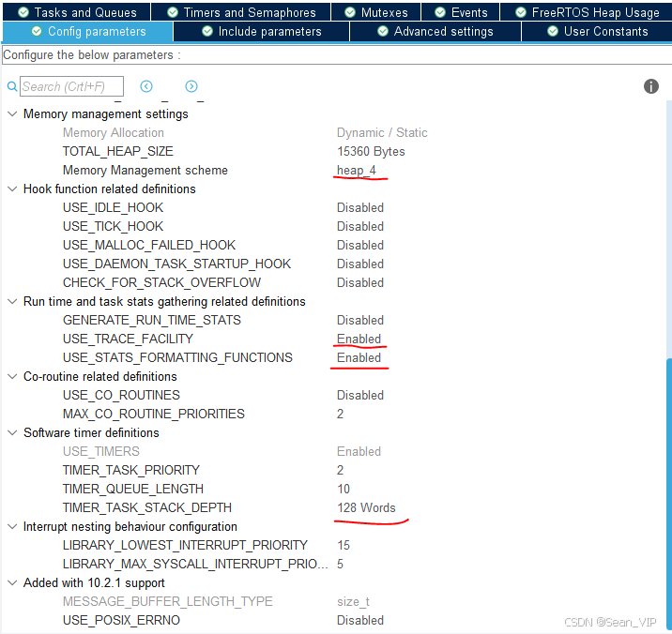The height and width of the screenshot is (634, 672).
Task: Click the heap_4 scheme value
Action: click(357, 171)
